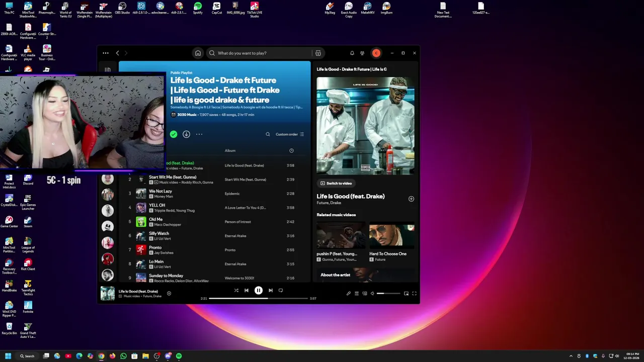Screen dimensions: 644x362
Task: Open Life Is Good video cover art
Action: 365,126
